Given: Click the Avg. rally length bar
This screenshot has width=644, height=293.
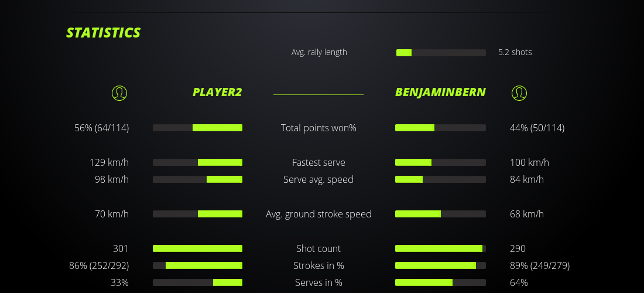Looking at the screenshot, I should click(441, 53).
